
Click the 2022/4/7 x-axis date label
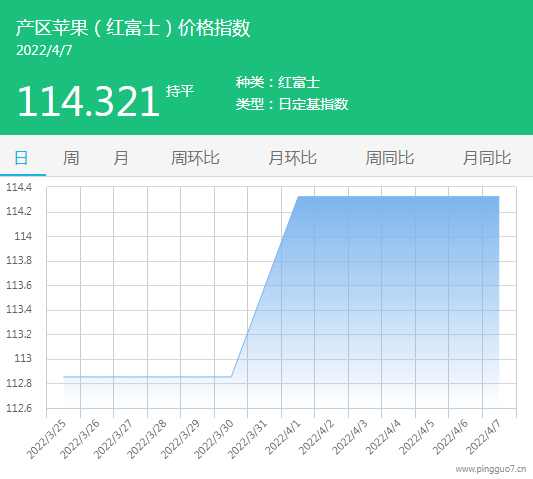click(x=483, y=438)
